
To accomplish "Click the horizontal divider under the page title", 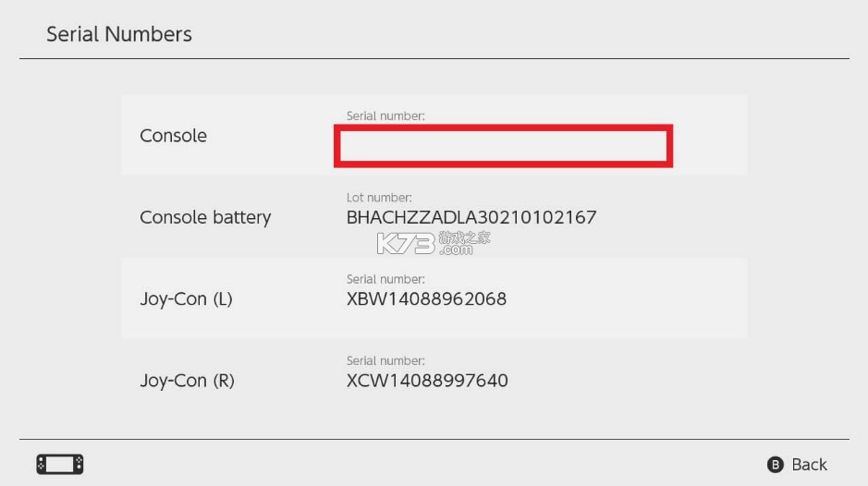I will pos(434,59).
